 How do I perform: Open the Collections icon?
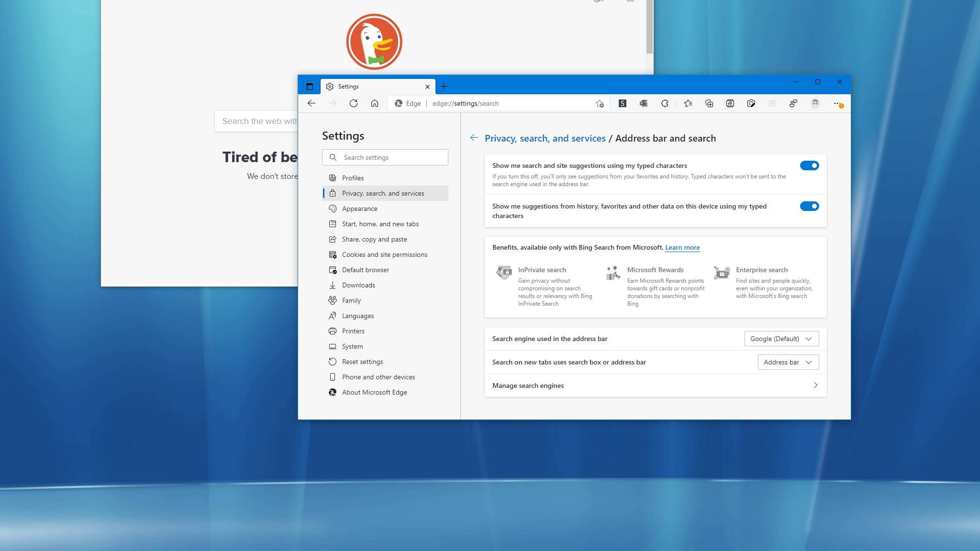(x=709, y=103)
